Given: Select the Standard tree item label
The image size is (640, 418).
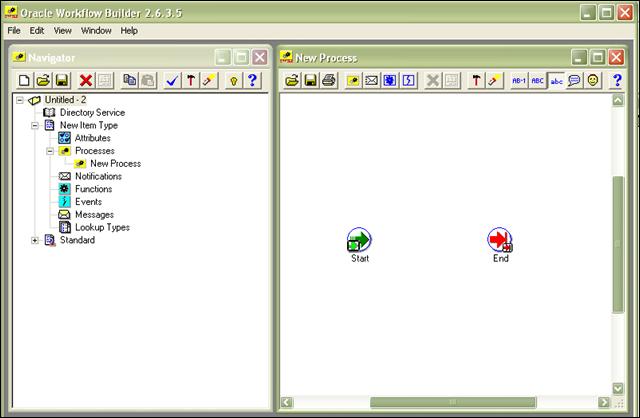Looking at the screenshot, I should coord(77,240).
